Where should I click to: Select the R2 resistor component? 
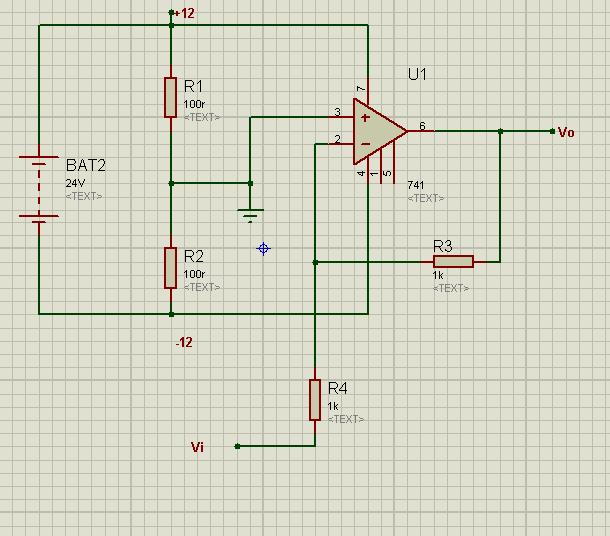(x=171, y=267)
